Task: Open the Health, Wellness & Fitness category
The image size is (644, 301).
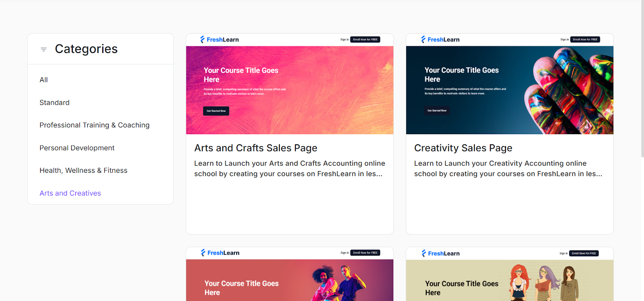Action: coord(83,170)
